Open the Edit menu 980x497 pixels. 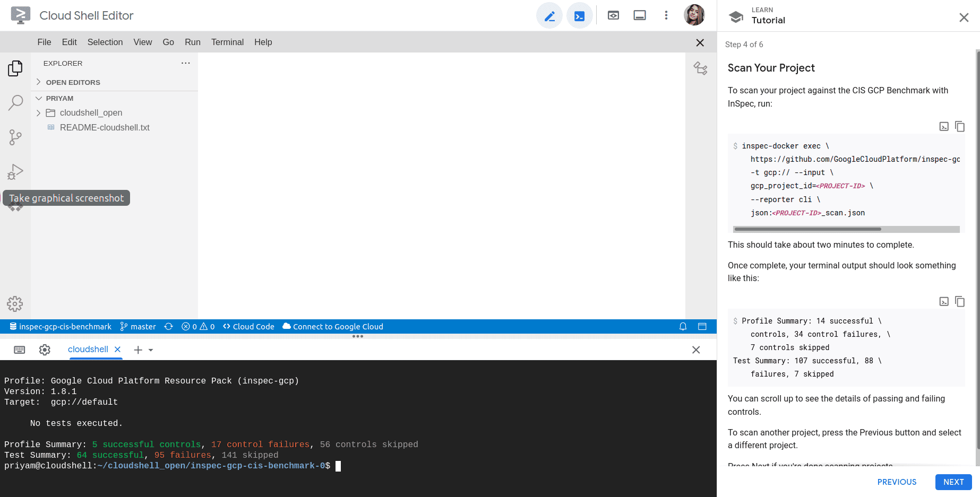pyautogui.click(x=69, y=42)
